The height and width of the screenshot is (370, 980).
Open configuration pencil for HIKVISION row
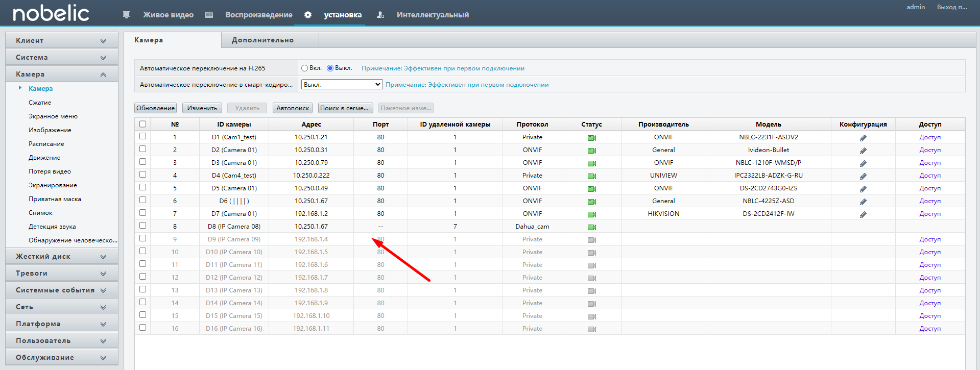[863, 214]
